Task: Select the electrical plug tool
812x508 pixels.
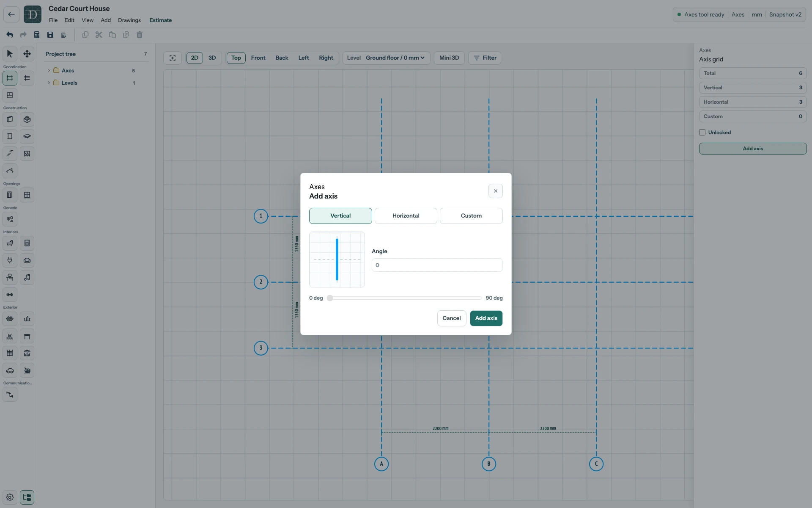Action: tap(10, 260)
